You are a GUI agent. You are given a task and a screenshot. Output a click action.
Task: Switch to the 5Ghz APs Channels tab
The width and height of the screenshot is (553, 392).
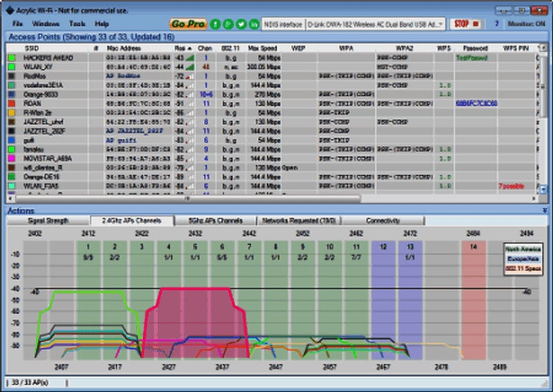point(215,221)
